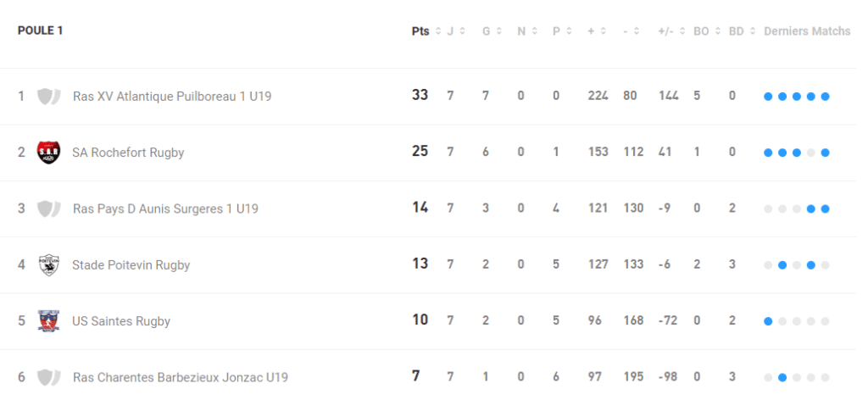Click the Ras Charentes Barbezieux Jonzac shield icon

(49, 377)
